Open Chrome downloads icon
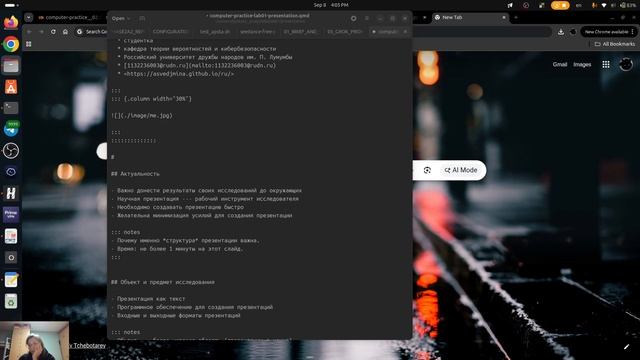The height and width of the screenshot is (360, 640). (x=561, y=32)
